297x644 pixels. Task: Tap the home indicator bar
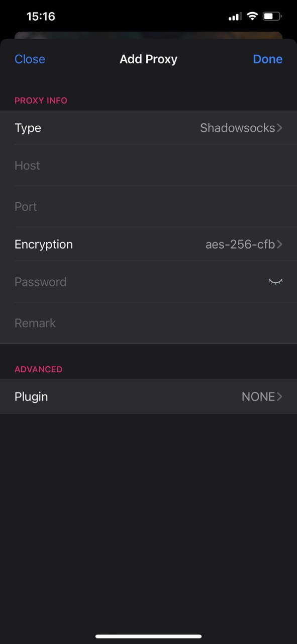pos(148,636)
